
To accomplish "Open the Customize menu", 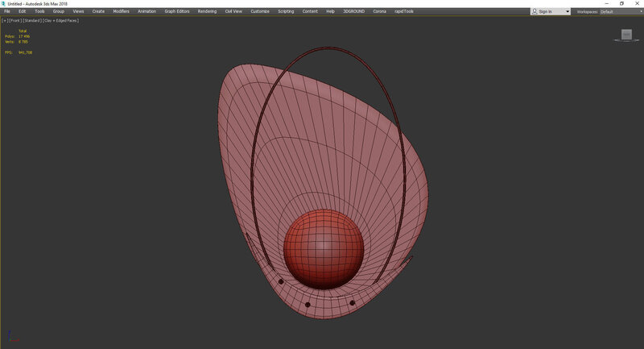I will 260,11.
